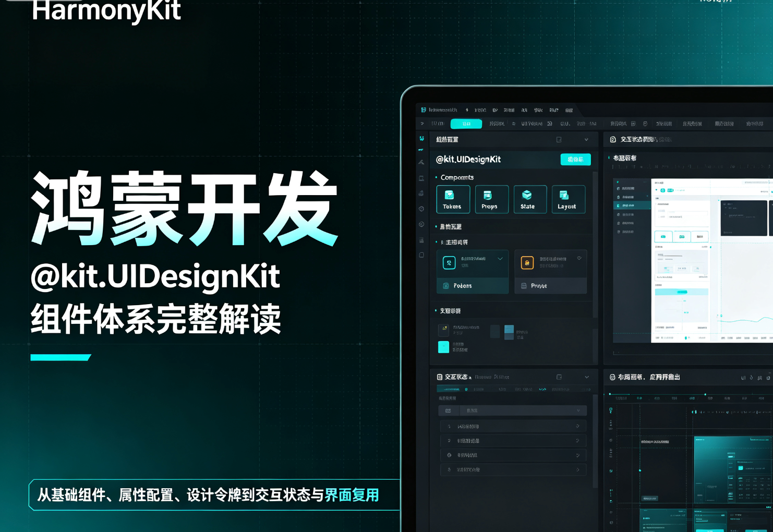Click the UI icon in the lower-right panel header
Viewport: 773px width, 532px height.
coord(743,378)
